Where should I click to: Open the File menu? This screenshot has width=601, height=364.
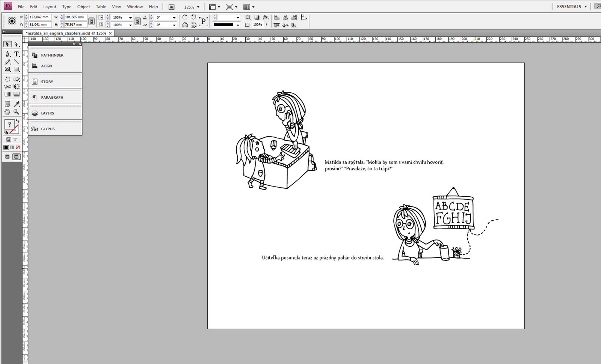point(21,7)
